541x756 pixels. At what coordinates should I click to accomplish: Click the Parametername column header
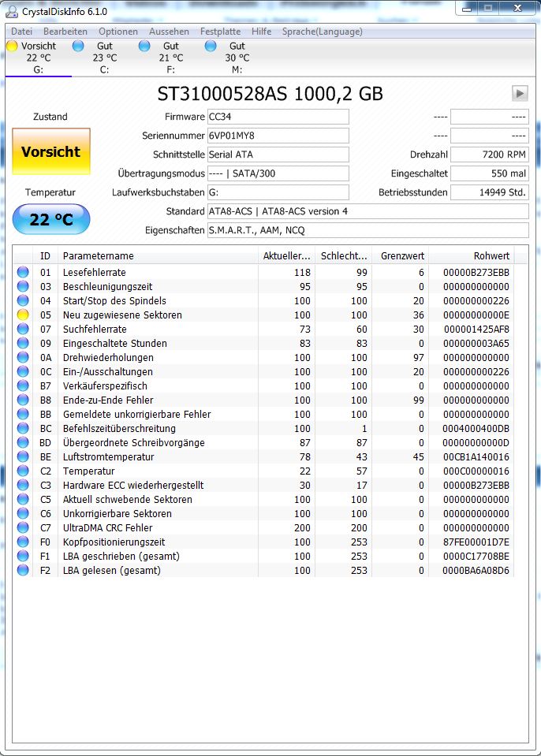coord(158,256)
